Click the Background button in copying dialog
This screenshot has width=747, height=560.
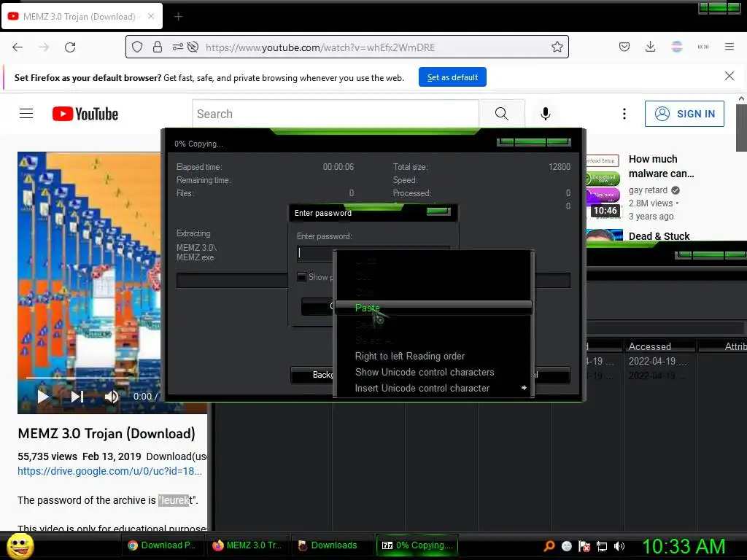click(x=312, y=375)
